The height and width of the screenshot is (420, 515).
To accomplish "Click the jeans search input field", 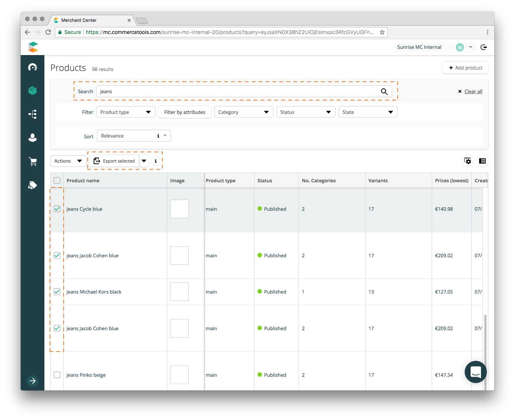I will tap(237, 92).
